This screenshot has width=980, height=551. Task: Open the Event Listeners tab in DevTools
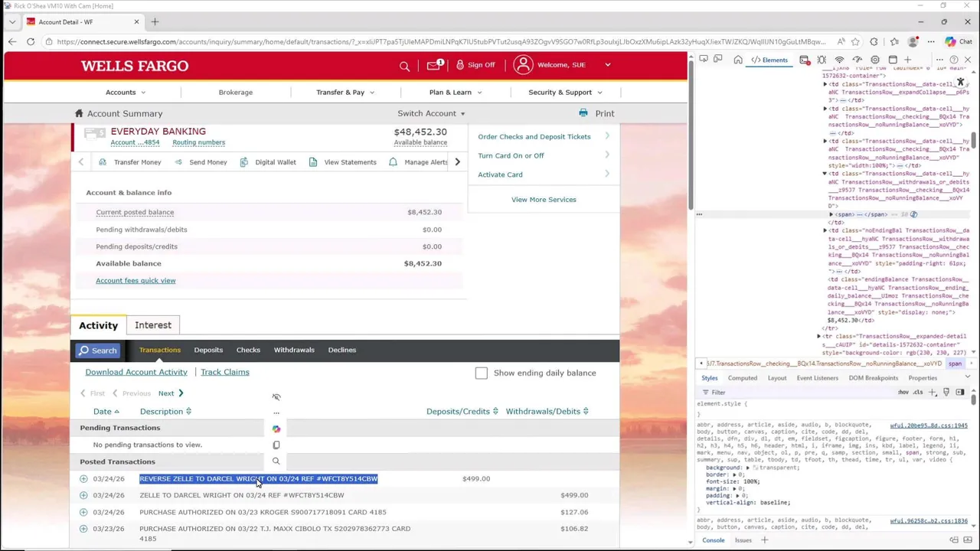817,378
